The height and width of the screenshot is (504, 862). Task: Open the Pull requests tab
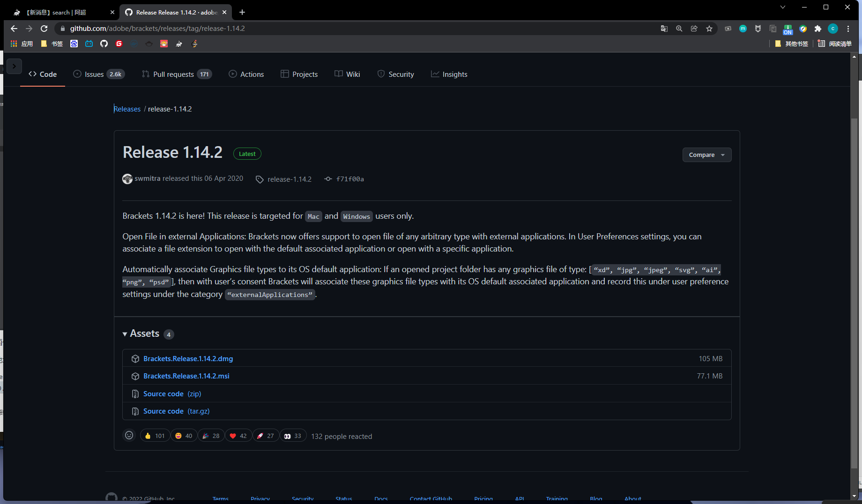(x=177, y=74)
